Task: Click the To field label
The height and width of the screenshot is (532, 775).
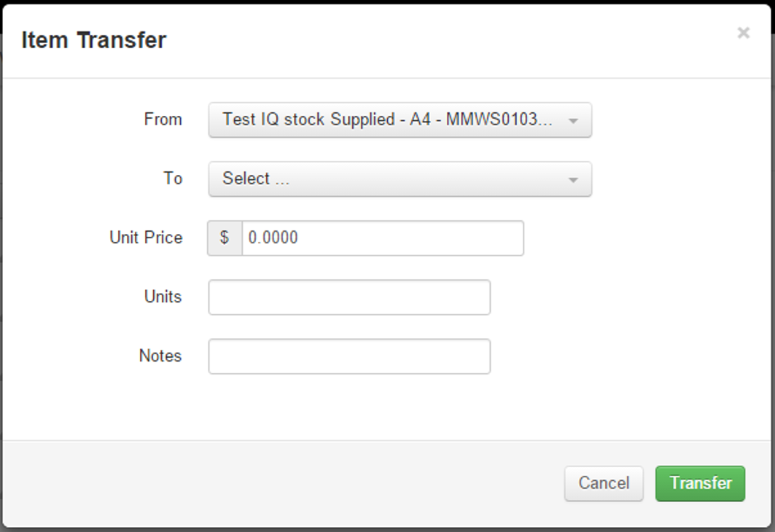Action: [x=173, y=179]
